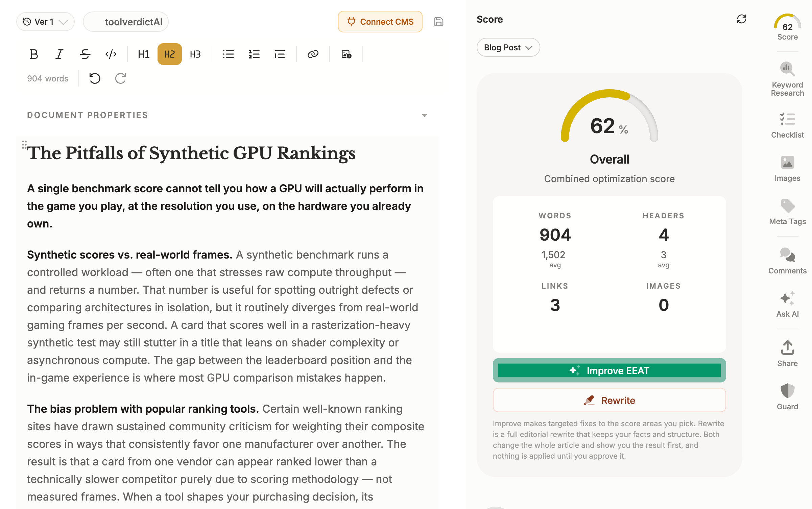The height and width of the screenshot is (509, 812).
Task: Insert a hyperlink
Action: 313,54
